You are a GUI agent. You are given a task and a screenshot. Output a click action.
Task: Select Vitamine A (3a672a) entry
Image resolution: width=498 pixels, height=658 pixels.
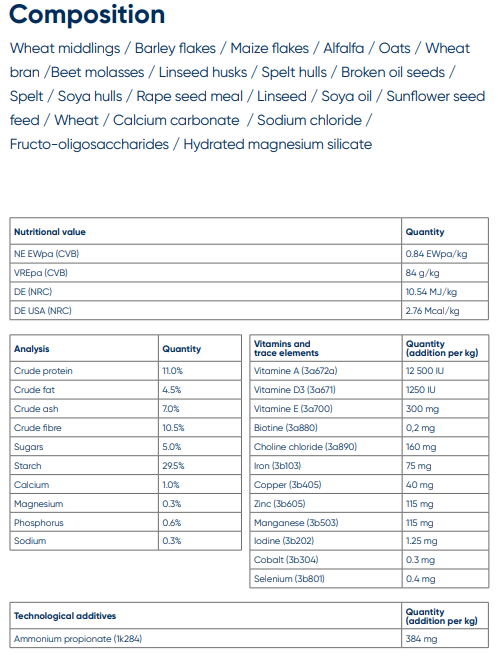295,371
